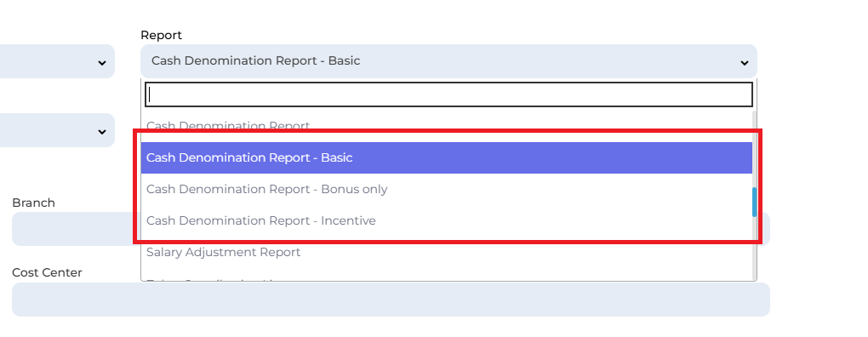Screen dimensions: 868x337
Task: Choose Cash Denomination Report - Incentive
Action: (446, 220)
